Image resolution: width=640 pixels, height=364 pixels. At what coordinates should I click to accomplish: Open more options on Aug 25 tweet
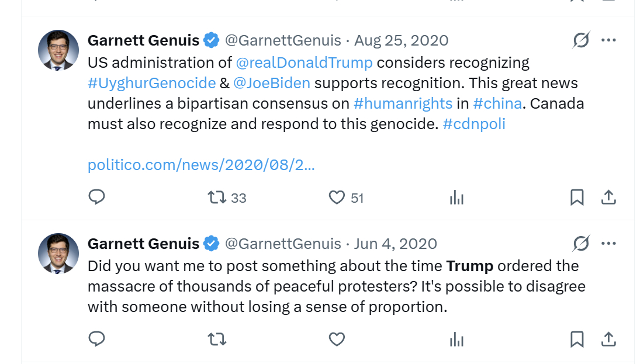pyautogui.click(x=608, y=40)
